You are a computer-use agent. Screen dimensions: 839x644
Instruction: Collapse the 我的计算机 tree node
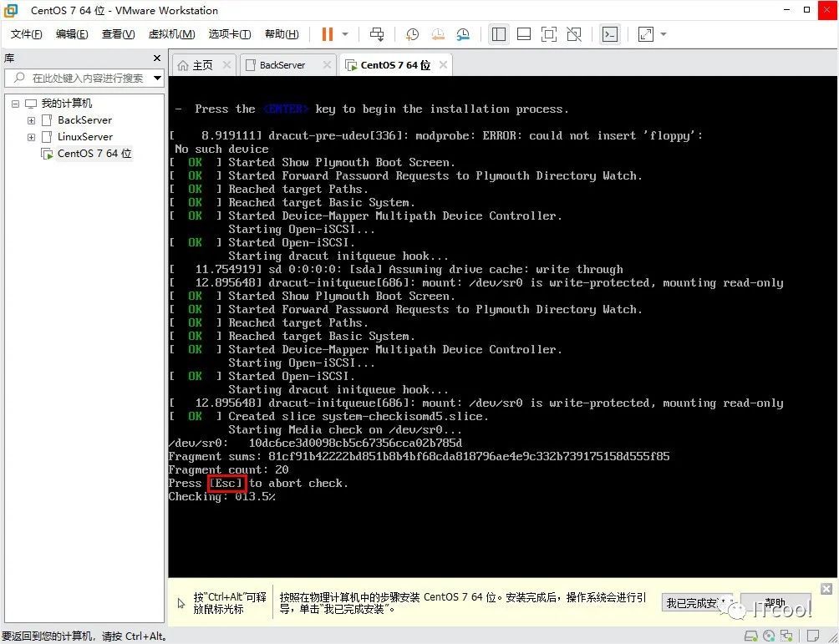click(16, 104)
